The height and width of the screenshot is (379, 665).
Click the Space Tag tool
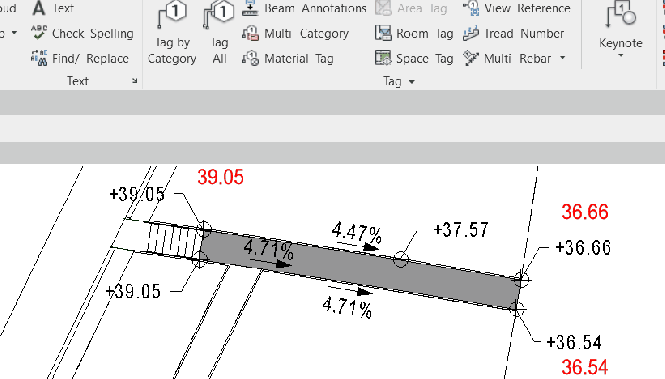click(414, 59)
